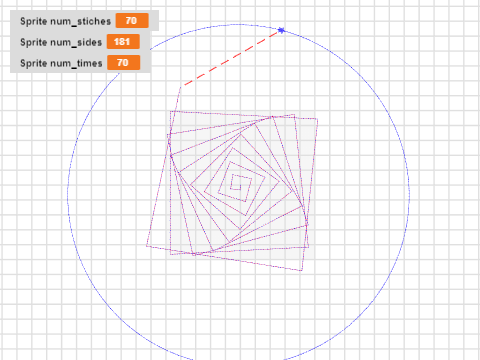Click the num_stiches value 70
The width and height of the screenshot is (480, 360).
click(132, 21)
